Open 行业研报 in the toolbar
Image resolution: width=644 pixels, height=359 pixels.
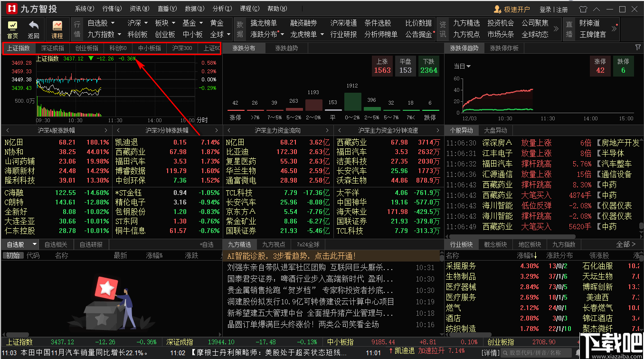click(x=343, y=34)
